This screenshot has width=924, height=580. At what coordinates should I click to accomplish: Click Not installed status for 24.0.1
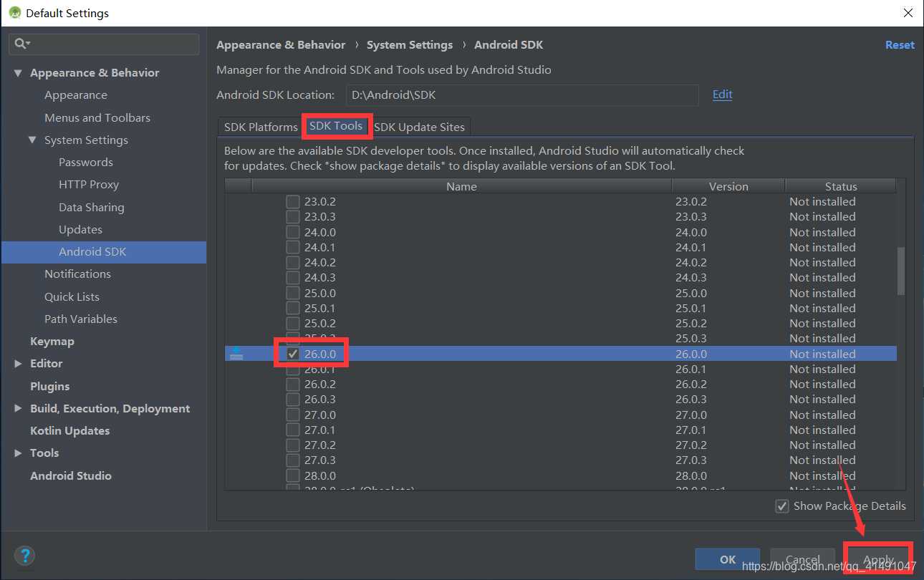tap(822, 247)
